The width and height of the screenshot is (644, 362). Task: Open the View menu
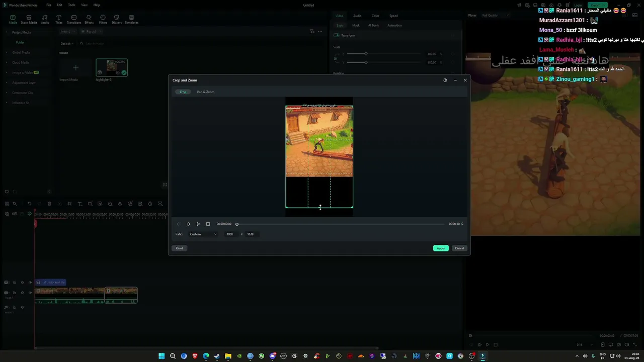pos(84,5)
